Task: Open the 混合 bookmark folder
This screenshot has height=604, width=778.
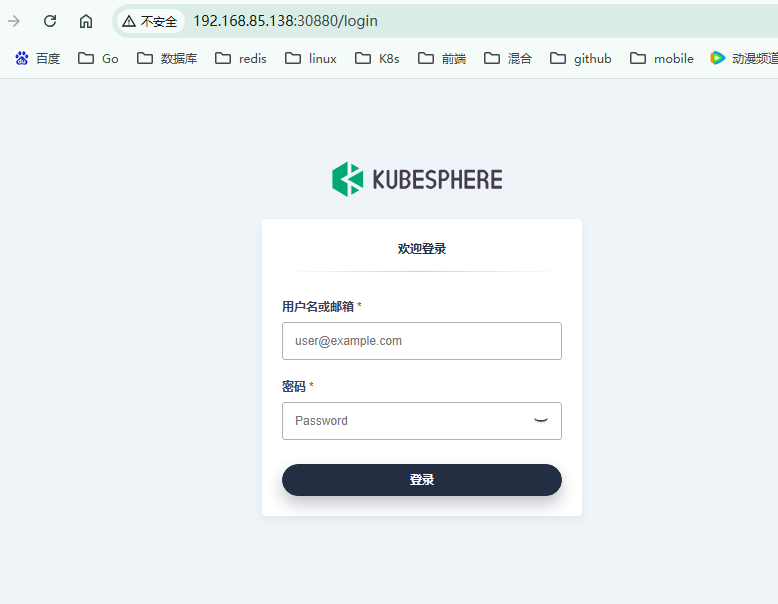Action: click(x=508, y=59)
